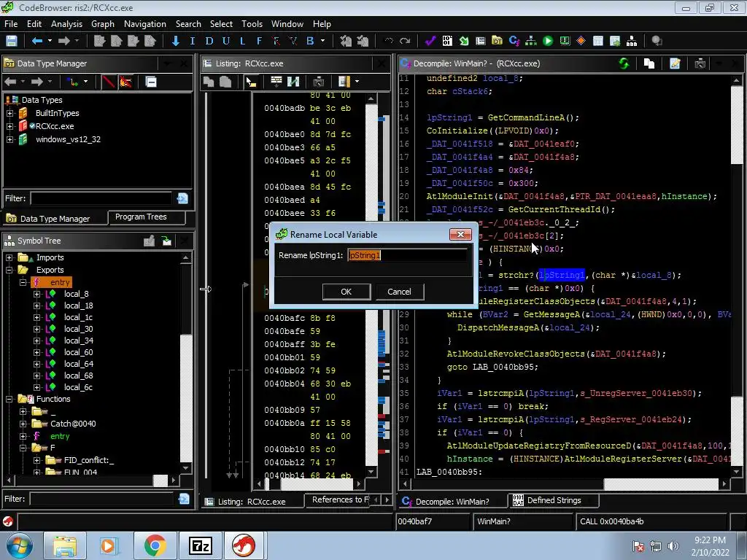Click the Save icon in main toolbar
747x560 pixels.
(12, 41)
